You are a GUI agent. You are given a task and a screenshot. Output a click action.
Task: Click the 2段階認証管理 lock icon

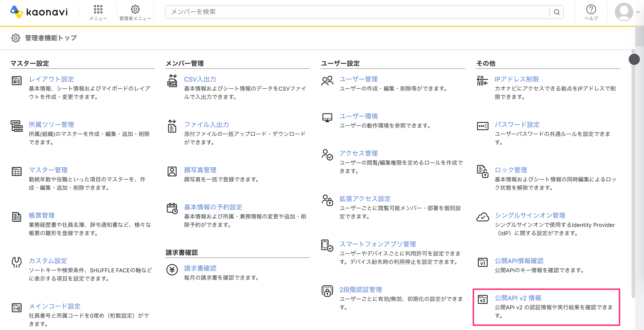(327, 291)
